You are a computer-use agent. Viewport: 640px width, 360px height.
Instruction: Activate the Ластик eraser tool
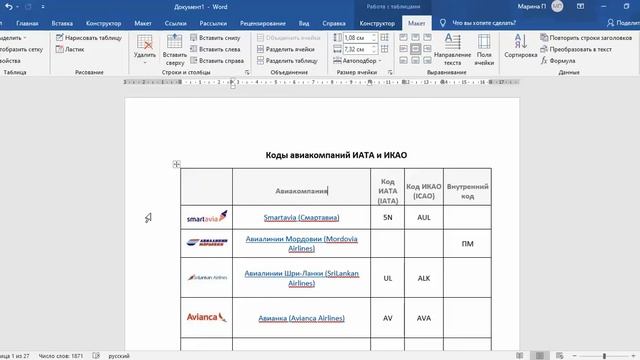point(70,49)
